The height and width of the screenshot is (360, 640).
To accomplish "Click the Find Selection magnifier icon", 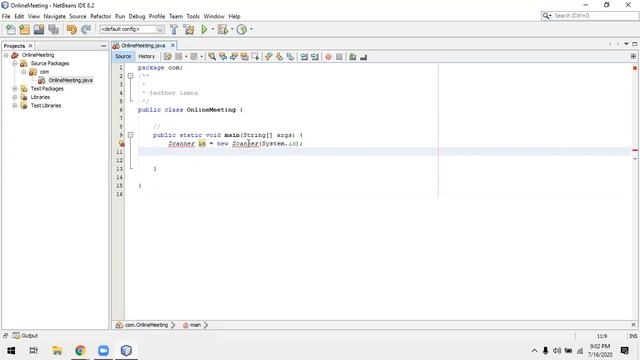I will (x=212, y=57).
